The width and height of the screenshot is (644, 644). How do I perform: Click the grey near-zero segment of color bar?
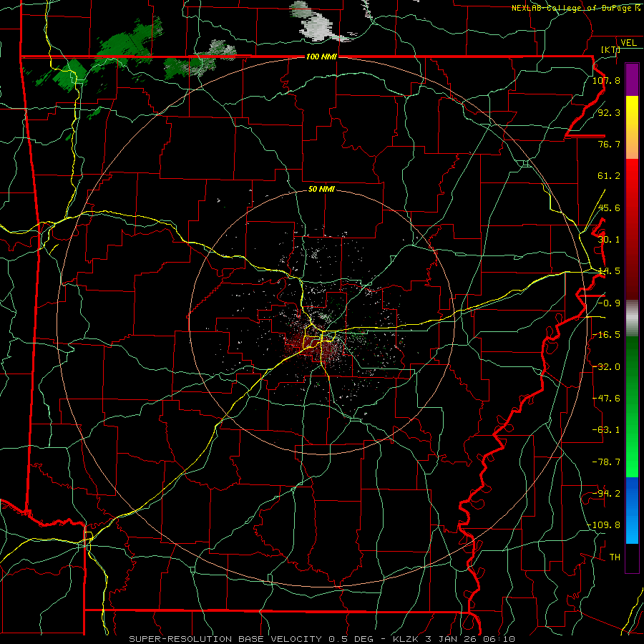pyautogui.click(x=632, y=318)
